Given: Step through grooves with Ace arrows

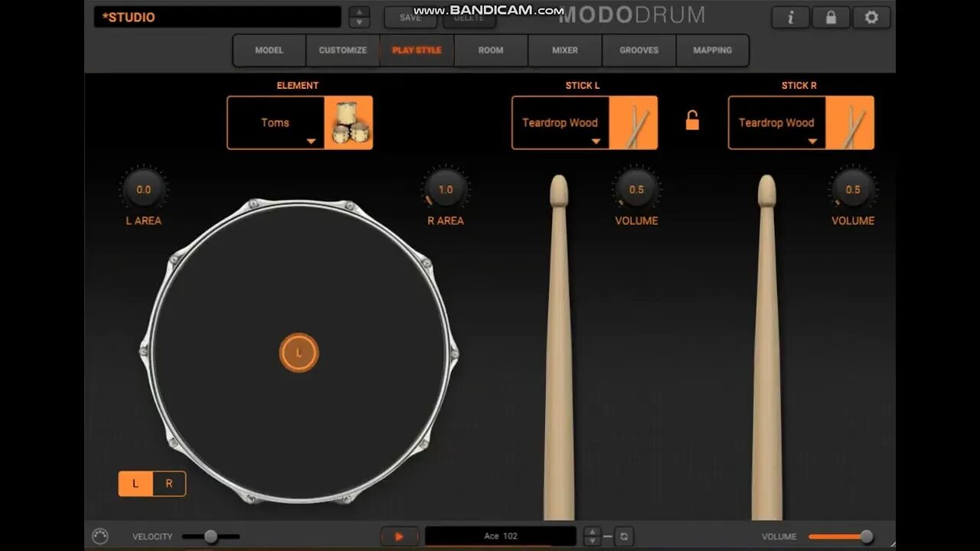Looking at the screenshot, I should (x=592, y=536).
